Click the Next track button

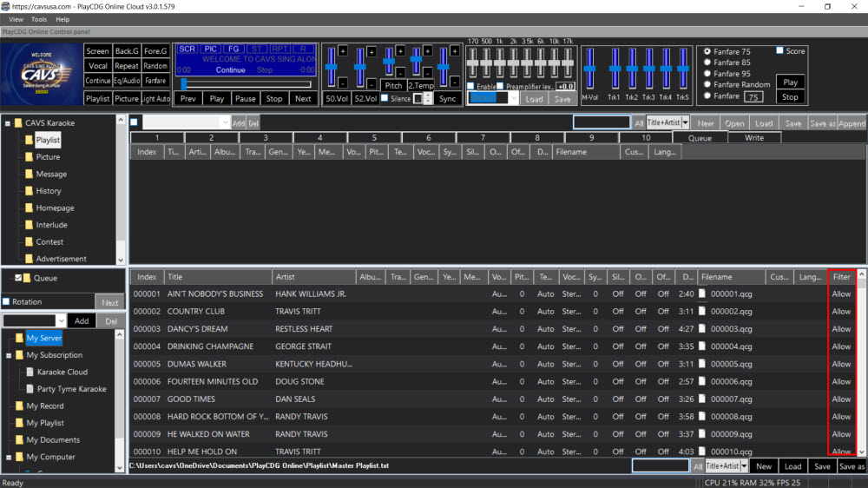[x=303, y=99]
